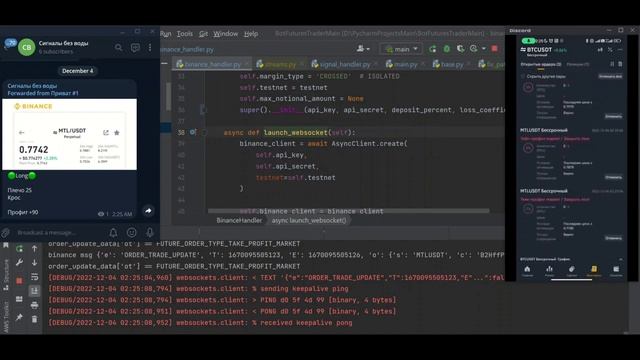Click the editor horizontal scrollbar
The image size is (640, 360).
click(x=349, y=211)
